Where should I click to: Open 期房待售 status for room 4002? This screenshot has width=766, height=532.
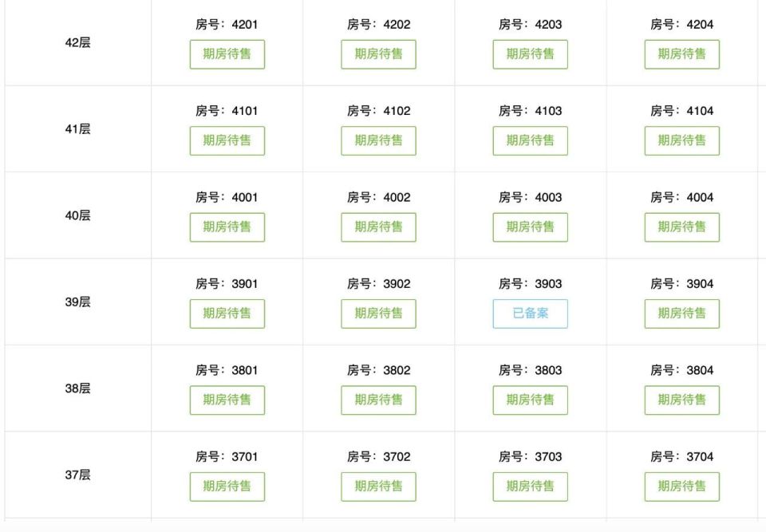(x=378, y=227)
